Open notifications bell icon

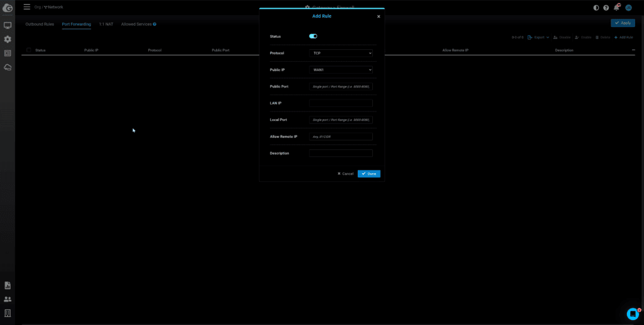coord(616,8)
